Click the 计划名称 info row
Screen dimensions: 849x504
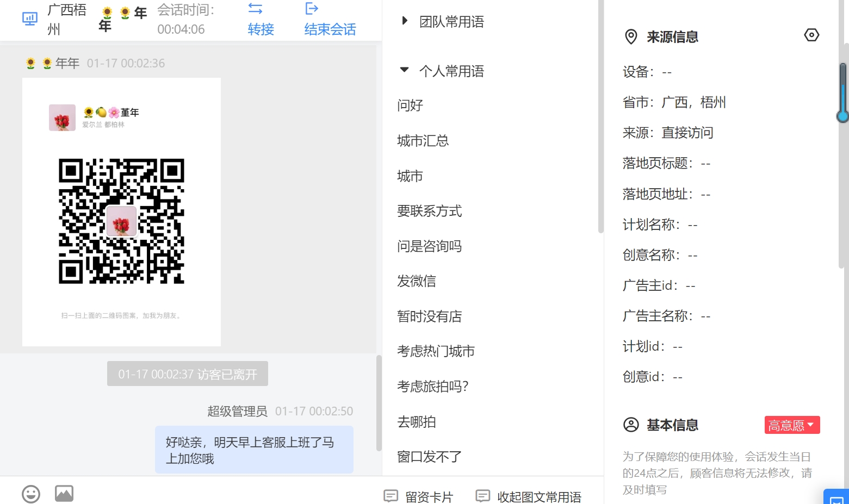point(660,225)
